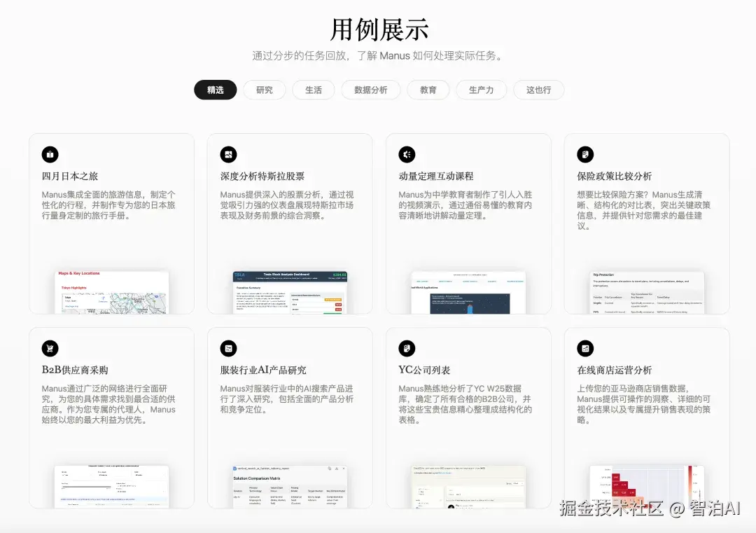This screenshot has height=533, width=756.
Task: Open the 生产力 tab
Action: pos(481,90)
